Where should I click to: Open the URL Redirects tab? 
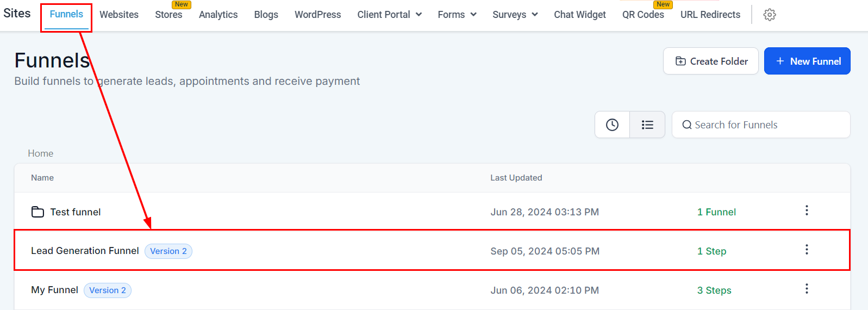coord(710,15)
